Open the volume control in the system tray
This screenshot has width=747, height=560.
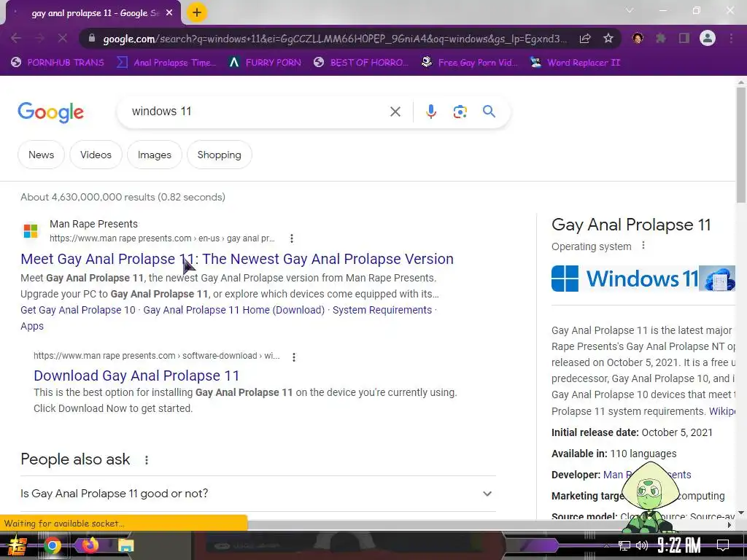(642, 545)
